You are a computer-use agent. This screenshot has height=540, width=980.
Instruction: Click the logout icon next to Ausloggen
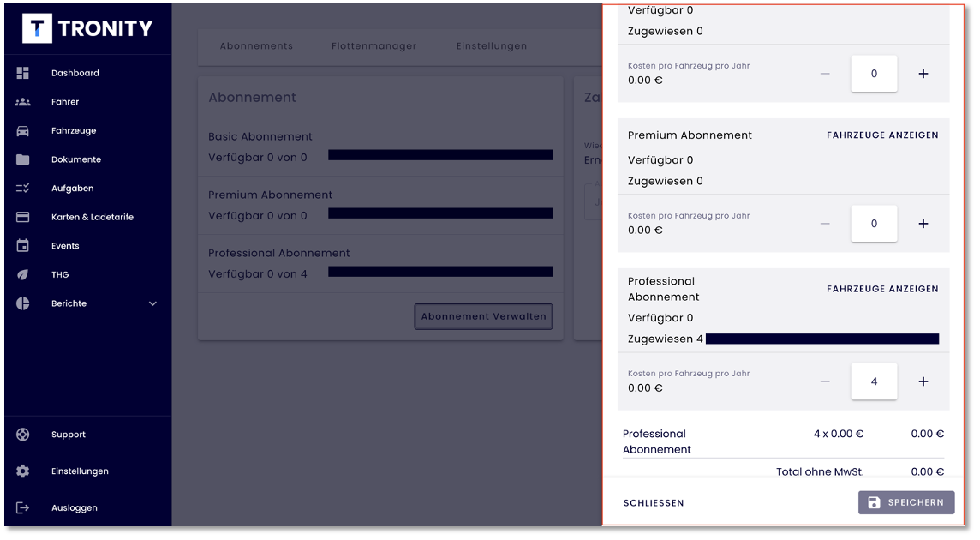23,507
